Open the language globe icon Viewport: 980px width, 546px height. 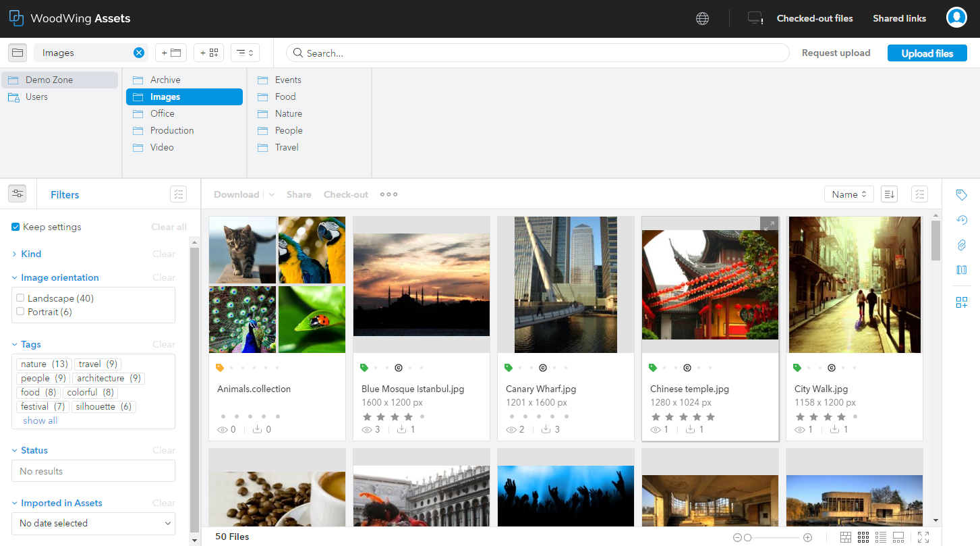[x=702, y=19]
